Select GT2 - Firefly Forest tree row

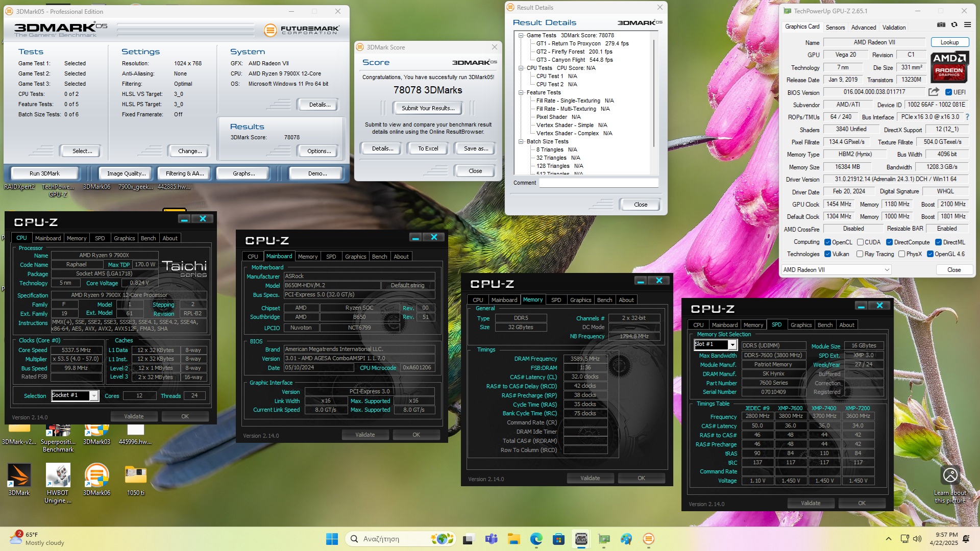pyautogui.click(x=574, y=52)
